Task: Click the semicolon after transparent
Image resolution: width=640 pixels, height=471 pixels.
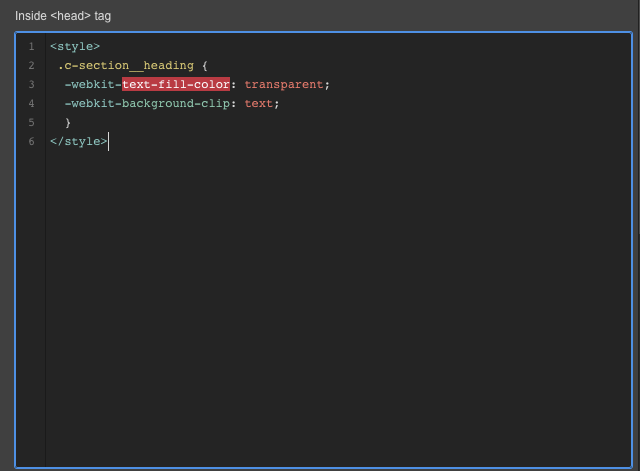Action: pos(327,85)
